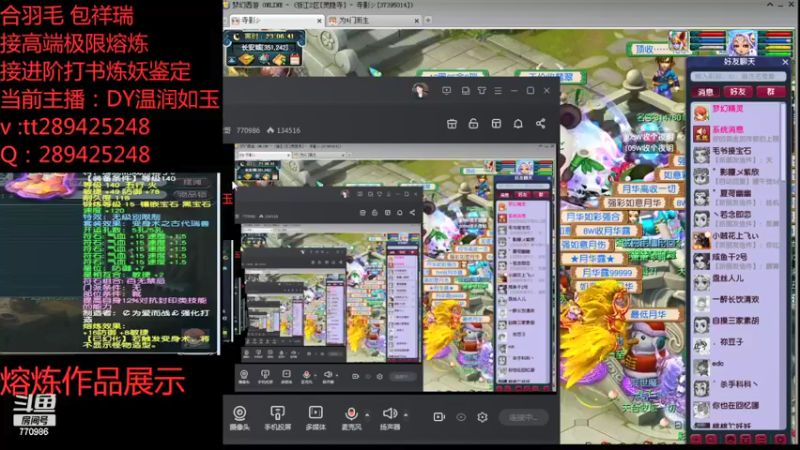Viewport: 800px width, 450px height.
Task: Select the 群 tab in friend chat
Action: coord(770,92)
